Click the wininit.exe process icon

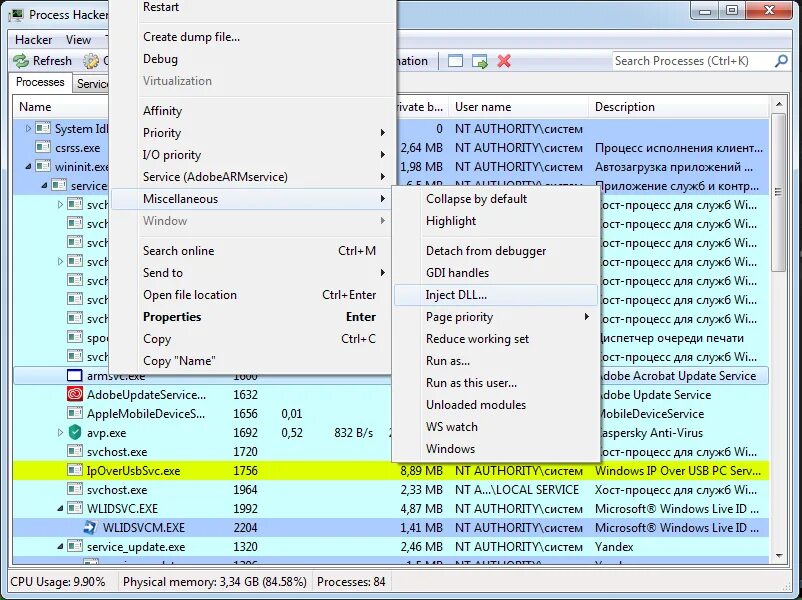coord(43,166)
